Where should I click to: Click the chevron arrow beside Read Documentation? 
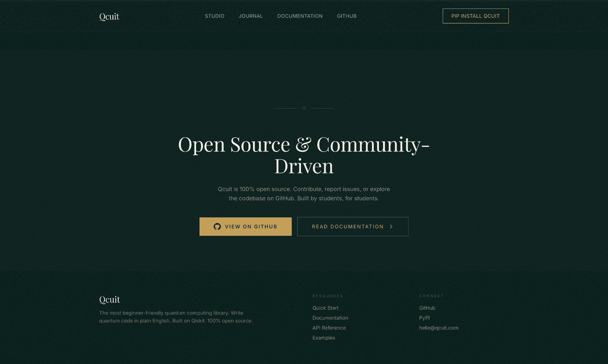[x=391, y=227]
